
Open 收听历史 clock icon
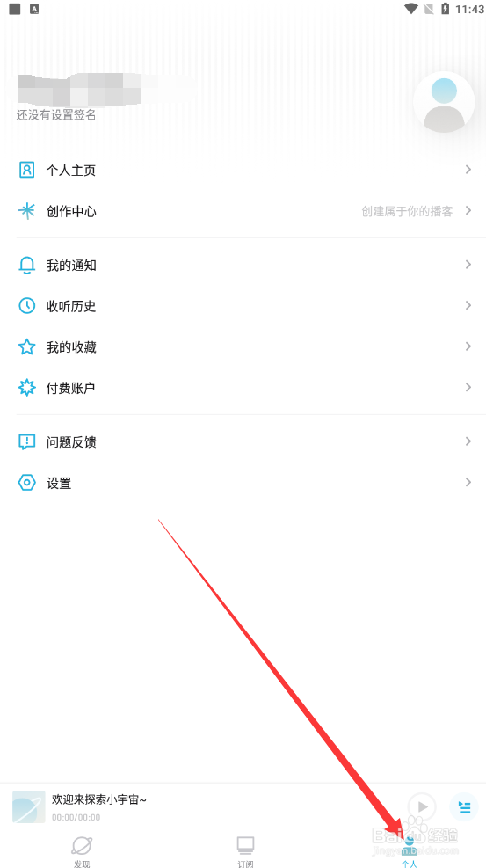(26, 305)
